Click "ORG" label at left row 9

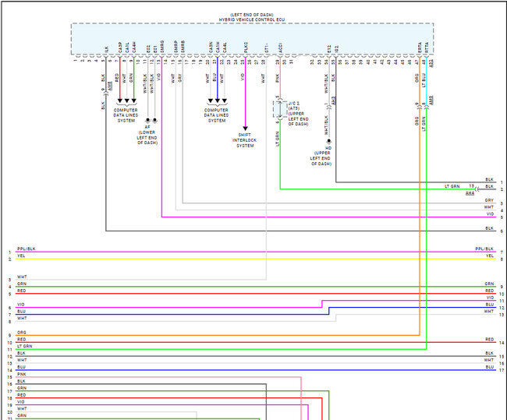coord(22,333)
